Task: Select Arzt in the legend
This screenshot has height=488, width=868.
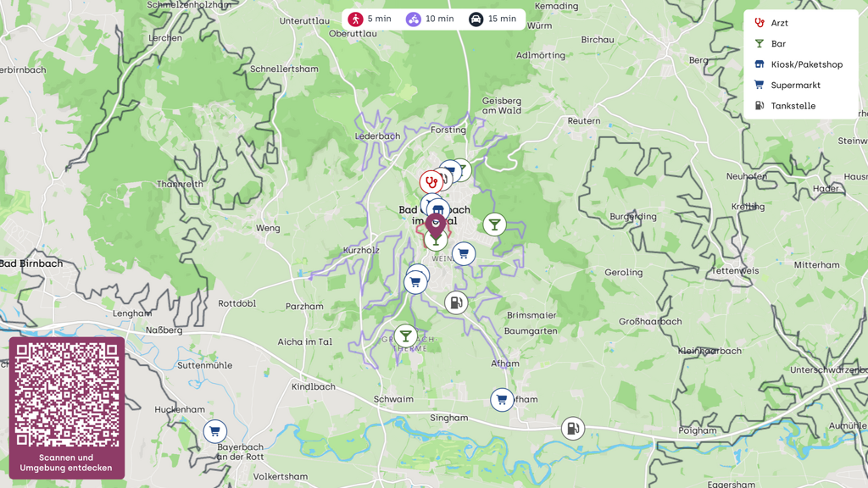Action: pos(771,23)
